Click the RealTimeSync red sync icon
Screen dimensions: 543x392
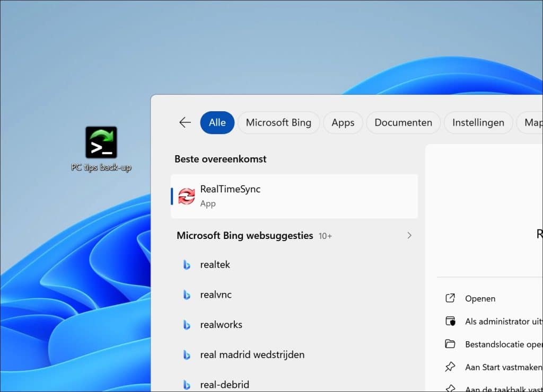[x=186, y=196]
